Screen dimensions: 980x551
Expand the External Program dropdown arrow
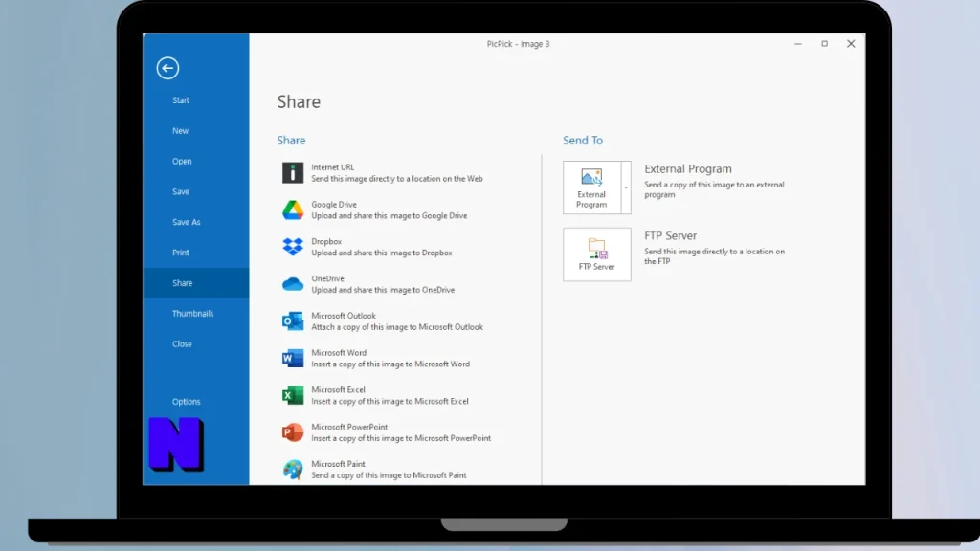[626, 187]
